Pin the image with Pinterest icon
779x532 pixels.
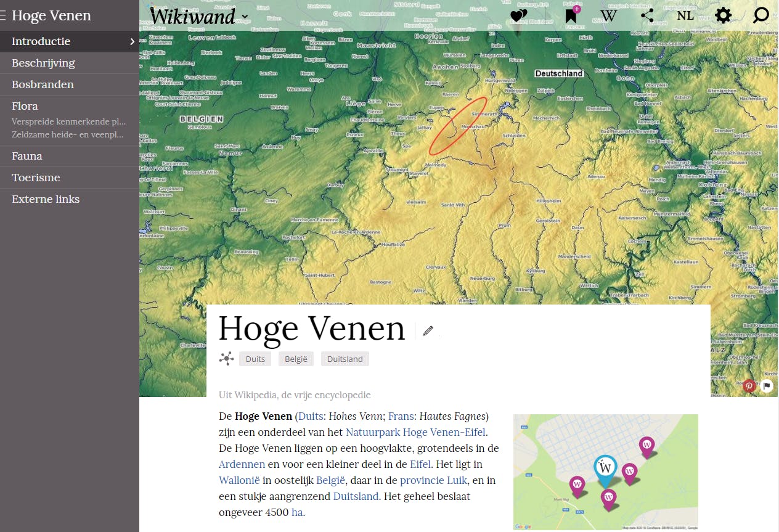pyautogui.click(x=749, y=386)
